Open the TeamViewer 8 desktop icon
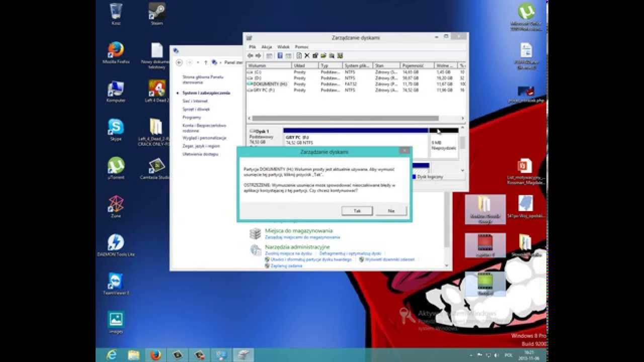644x362 pixels. (x=116, y=284)
